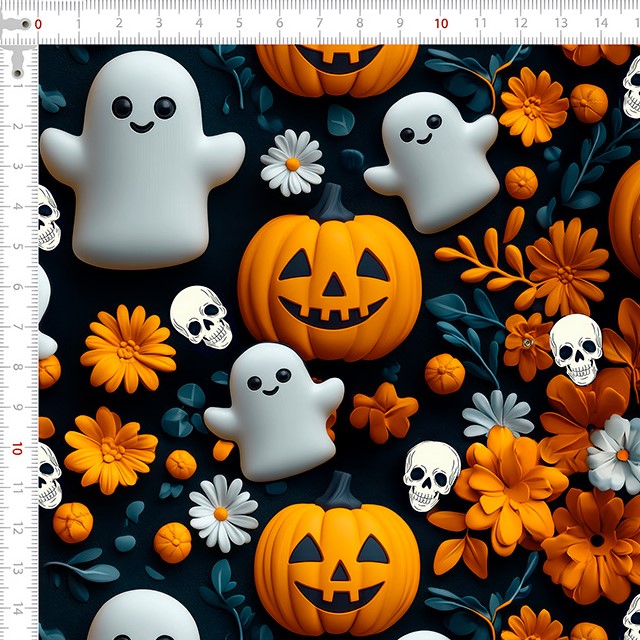Select the skull near the right edge
Screen dimensions: 640x640
(577, 348)
